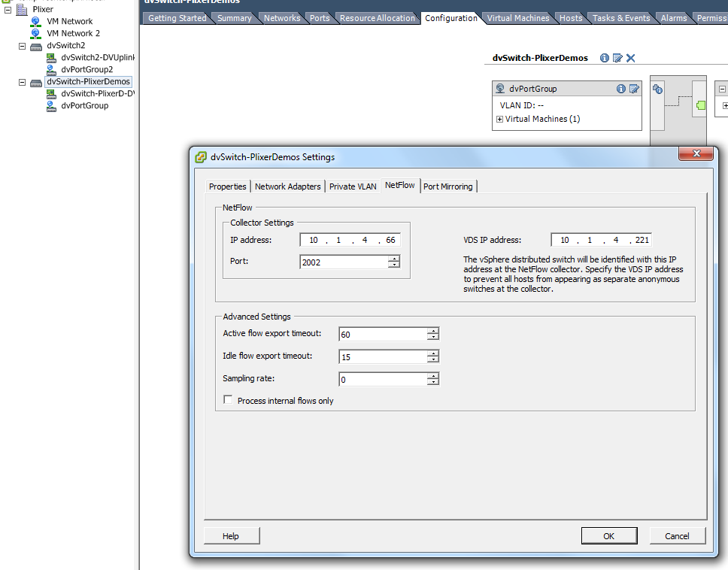728x570 pixels.
Task: Select the Configuration tab
Action: (450, 18)
